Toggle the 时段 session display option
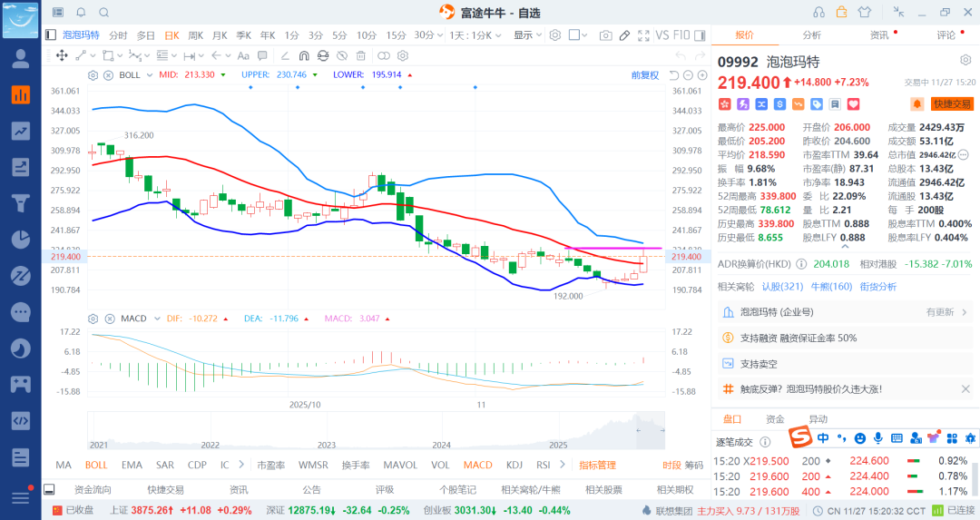Viewport: 980px width, 520px height. coord(671,465)
